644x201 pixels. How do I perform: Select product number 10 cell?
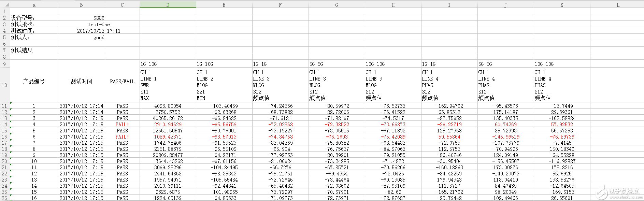pos(34,161)
